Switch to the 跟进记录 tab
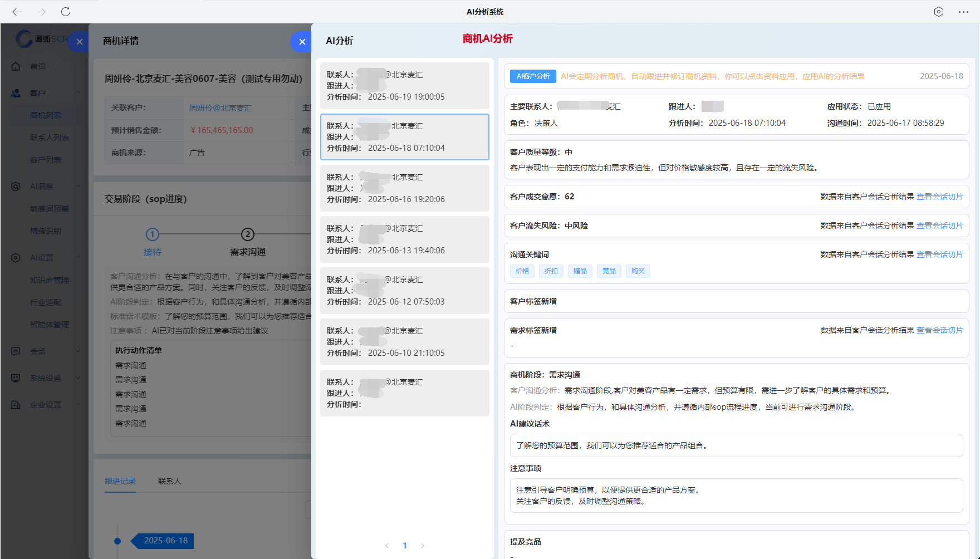980x559 pixels. [120, 481]
